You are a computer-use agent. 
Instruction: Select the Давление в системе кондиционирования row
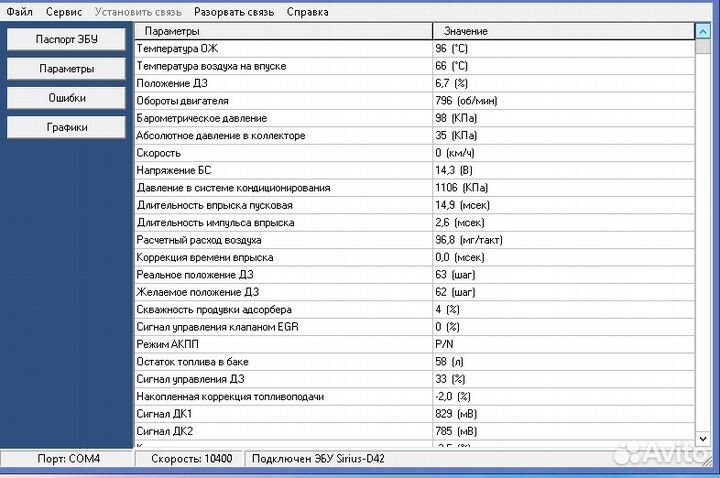pos(415,188)
